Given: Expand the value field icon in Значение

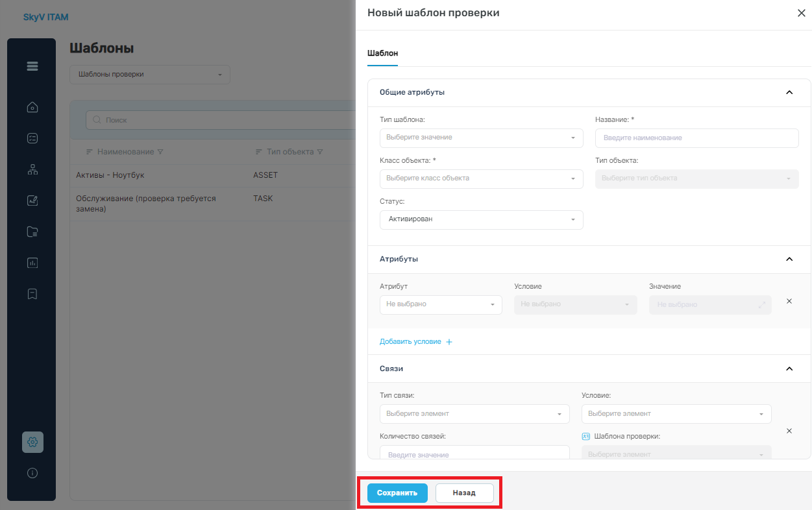Looking at the screenshot, I should (x=761, y=304).
